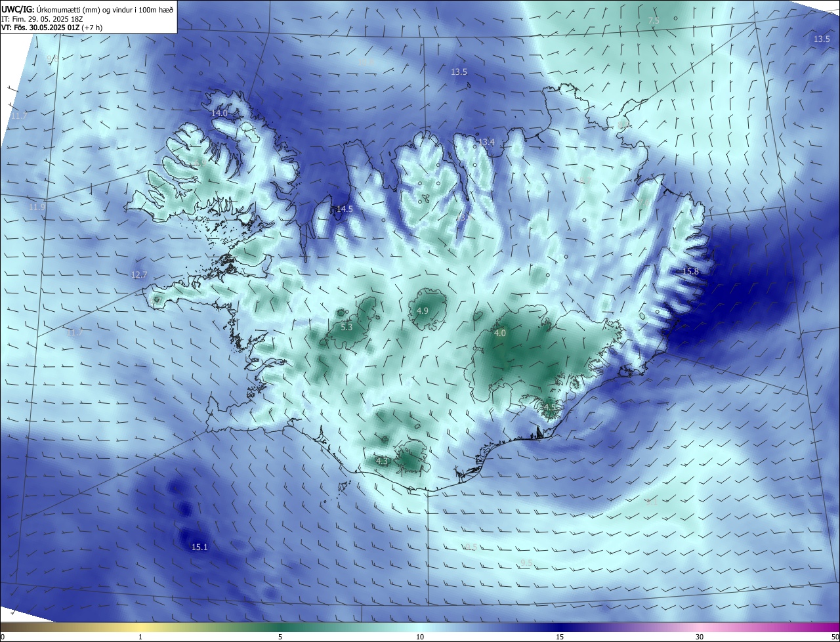The width and height of the screenshot is (840, 642).
Task: Click the 0 label on the colour scale
Action: pos(3,637)
